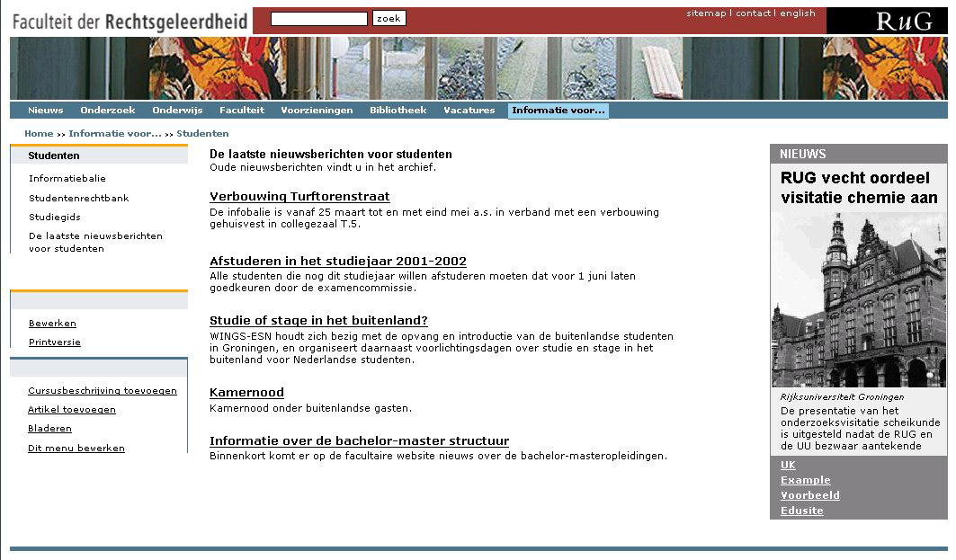
Task: Click the Studenten breadcrumb link
Action: point(203,133)
